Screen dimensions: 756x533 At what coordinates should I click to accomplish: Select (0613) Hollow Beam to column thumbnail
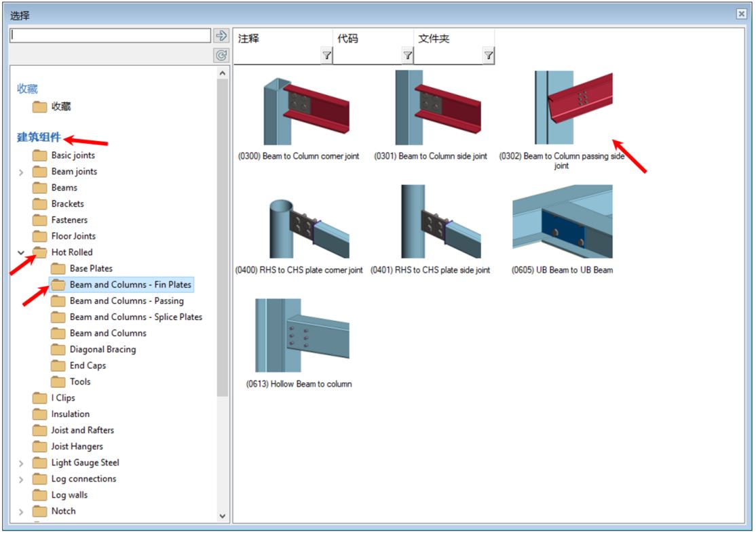pos(302,336)
